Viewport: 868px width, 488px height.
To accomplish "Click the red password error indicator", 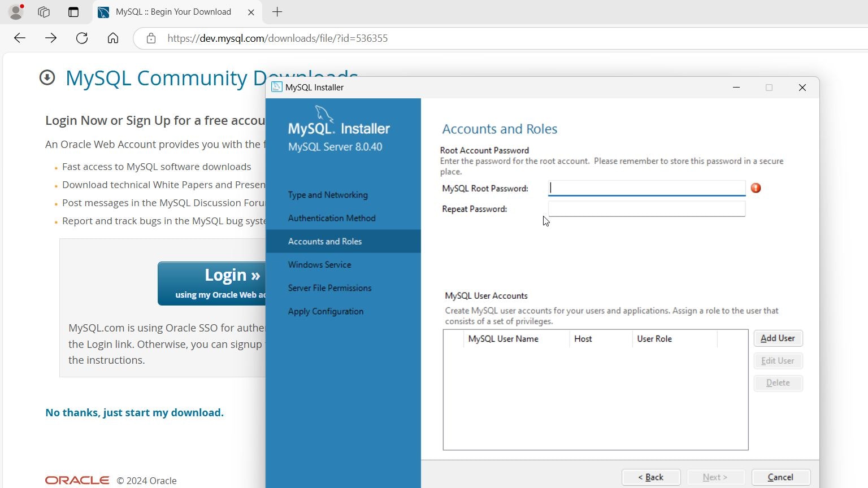I will pyautogui.click(x=756, y=188).
